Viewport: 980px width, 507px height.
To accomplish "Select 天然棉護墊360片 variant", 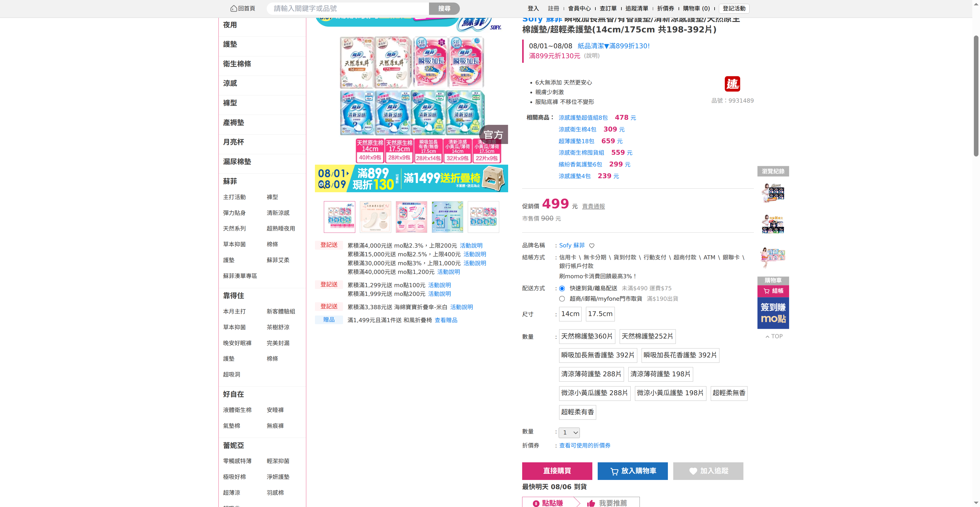I will click(587, 336).
